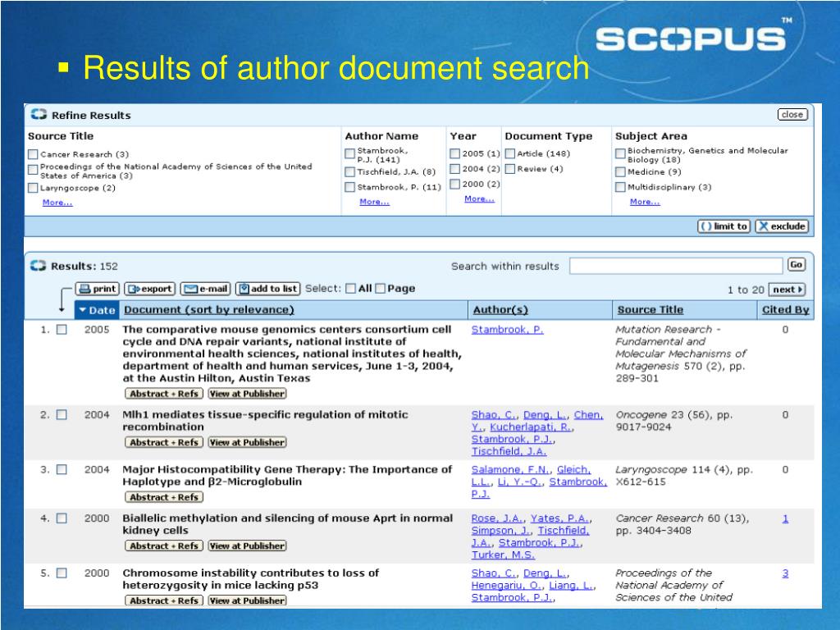Image resolution: width=840 pixels, height=630 pixels.
Task: Check the Review (4) document type
Action: point(510,169)
